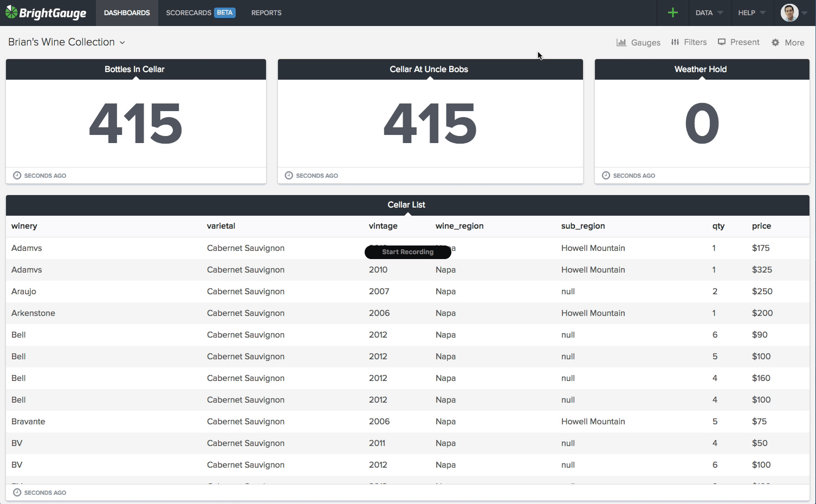Click the More gear icon

point(775,42)
